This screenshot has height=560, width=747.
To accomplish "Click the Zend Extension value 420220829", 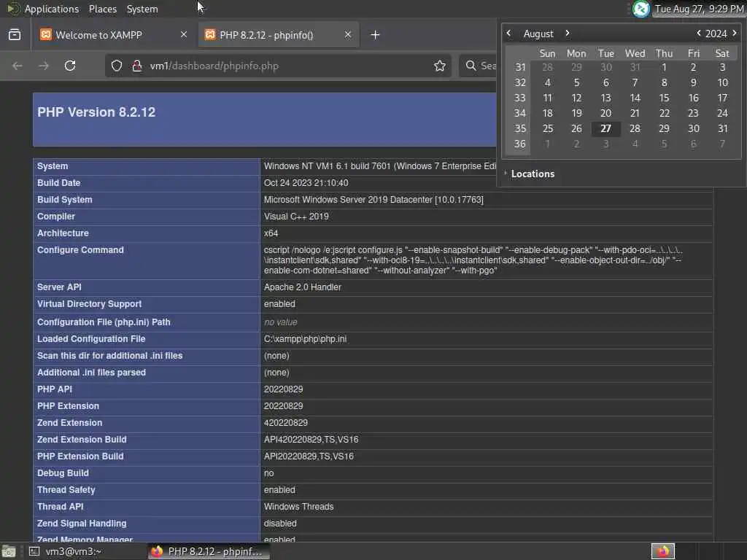I will pos(286,423).
